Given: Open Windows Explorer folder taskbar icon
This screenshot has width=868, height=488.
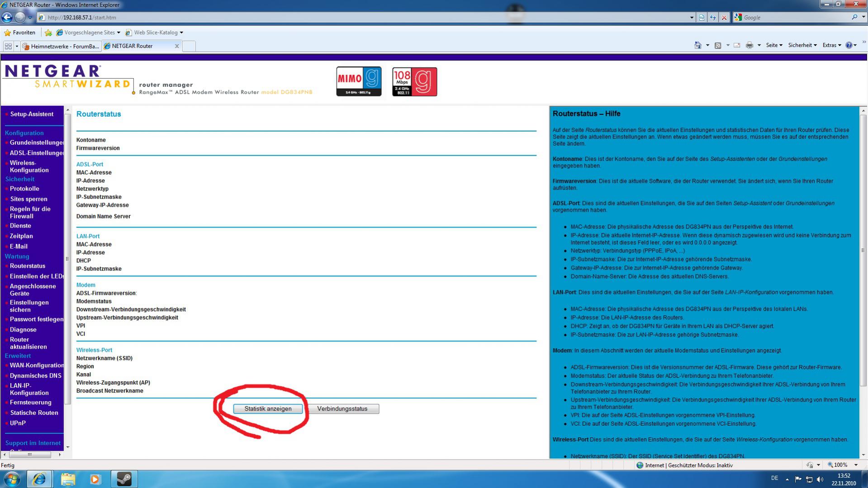Looking at the screenshot, I should coord(68,479).
